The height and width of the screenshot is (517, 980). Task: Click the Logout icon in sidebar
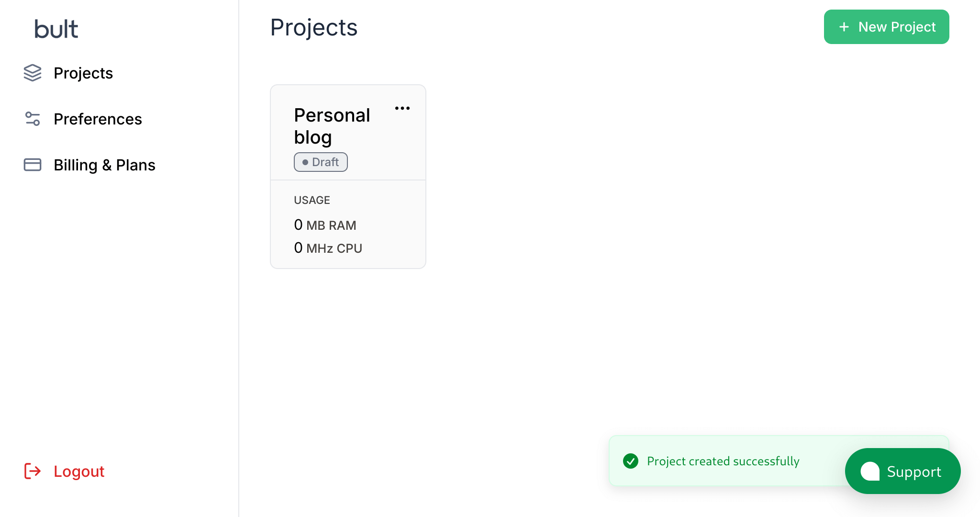(33, 472)
